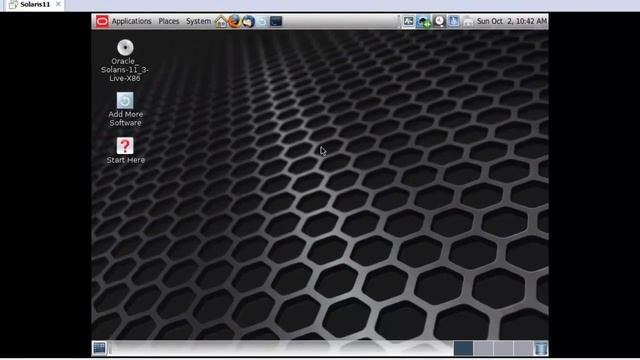The width and height of the screenshot is (640, 360).
Task: Open the Package Manager launcher icon
Action: coord(262,21)
